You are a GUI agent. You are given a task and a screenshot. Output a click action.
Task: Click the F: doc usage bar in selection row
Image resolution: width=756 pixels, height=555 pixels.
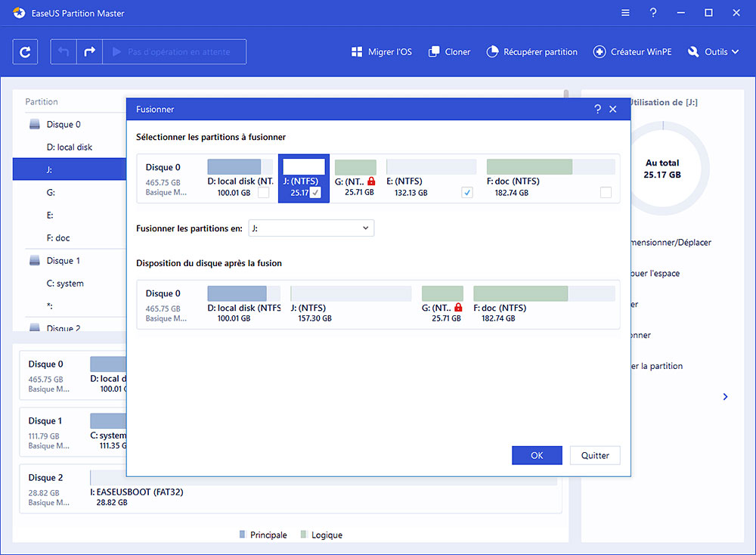[550, 167]
